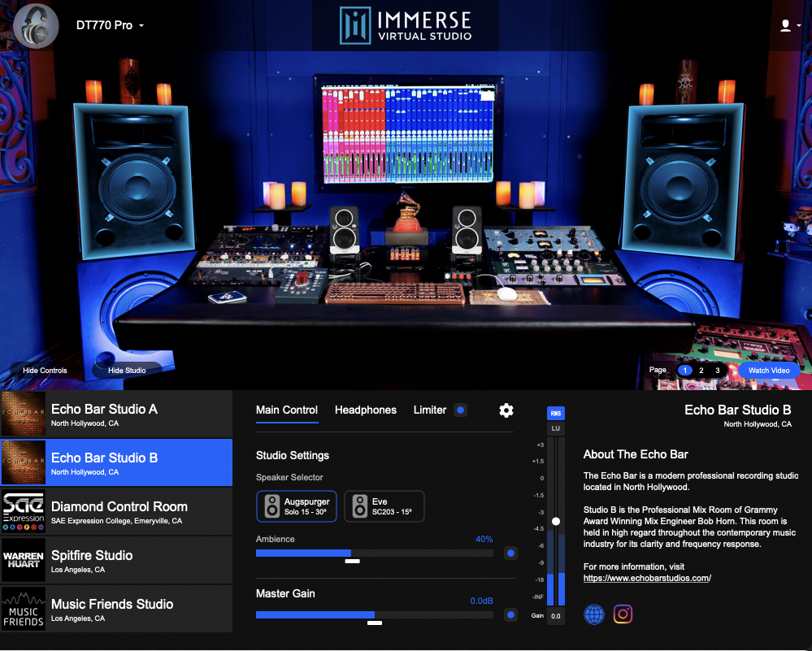
Task: Toggle the Master Gain enable button
Action: (510, 614)
